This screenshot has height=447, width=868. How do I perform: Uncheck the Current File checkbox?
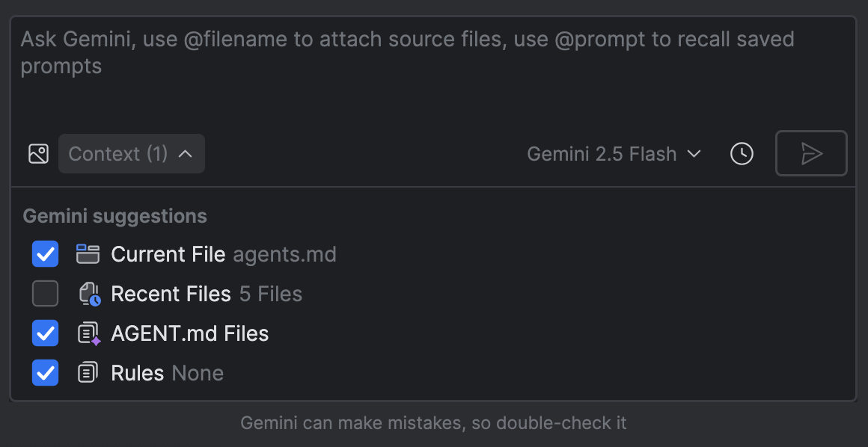tap(46, 254)
